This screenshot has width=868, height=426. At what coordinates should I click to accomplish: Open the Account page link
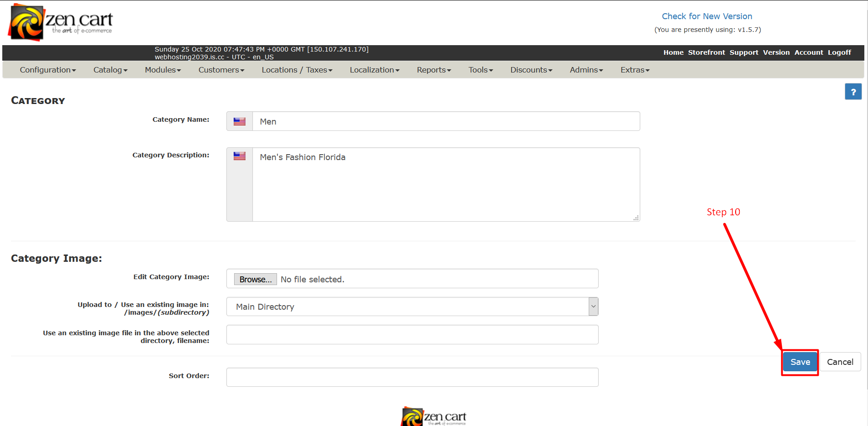pos(809,52)
